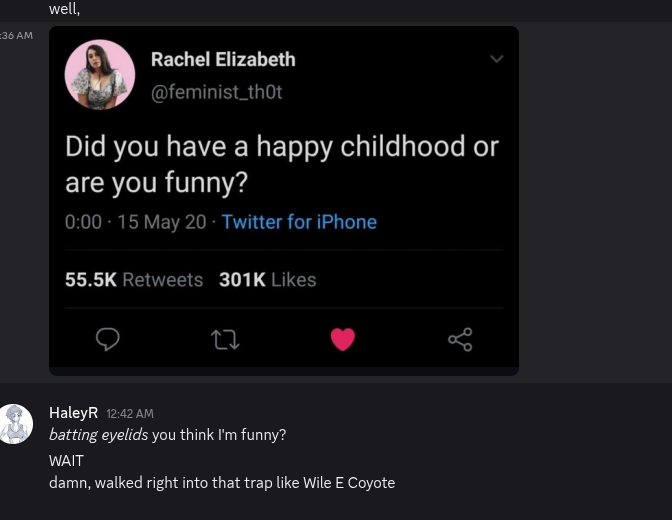Click the 55.5K Retweets count
This screenshot has height=520, width=672.
coord(134,280)
